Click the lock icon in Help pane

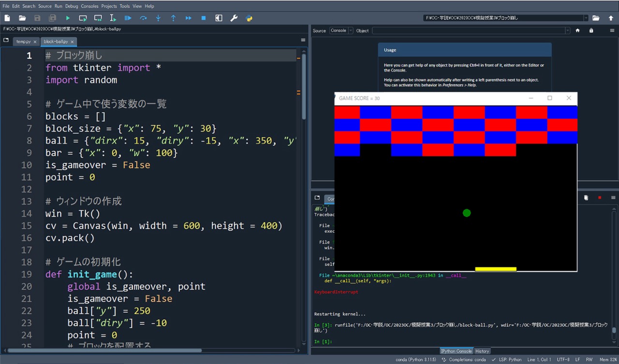coord(591,30)
